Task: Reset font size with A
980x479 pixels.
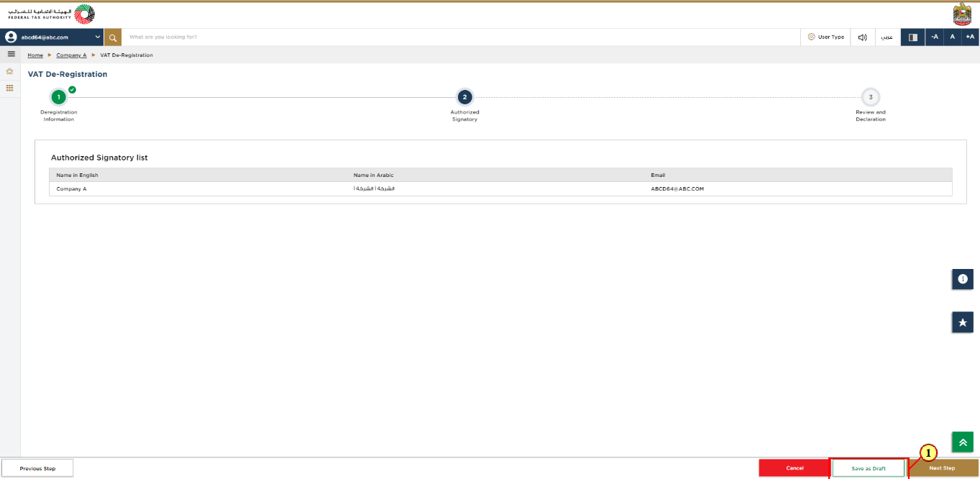Action: tap(952, 37)
